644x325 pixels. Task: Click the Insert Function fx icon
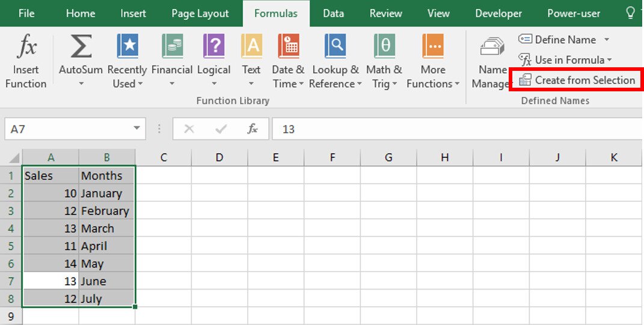pyautogui.click(x=26, y=47)
